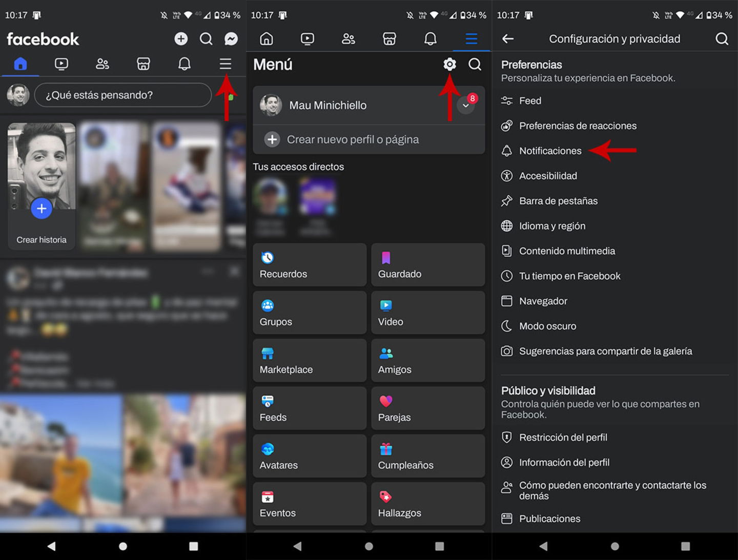Open the Amigos tile in Menú

pyautogui.click(x=428, y=360)
